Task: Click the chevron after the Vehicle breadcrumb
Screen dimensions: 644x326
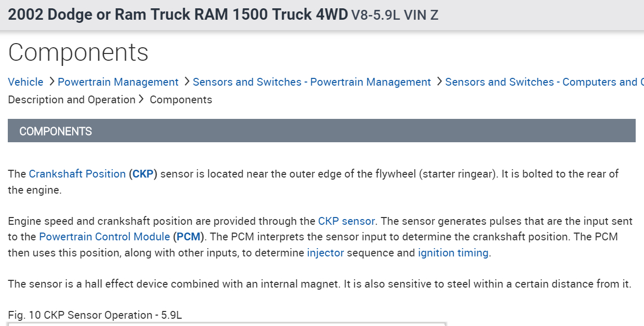Action: [52, 81]
